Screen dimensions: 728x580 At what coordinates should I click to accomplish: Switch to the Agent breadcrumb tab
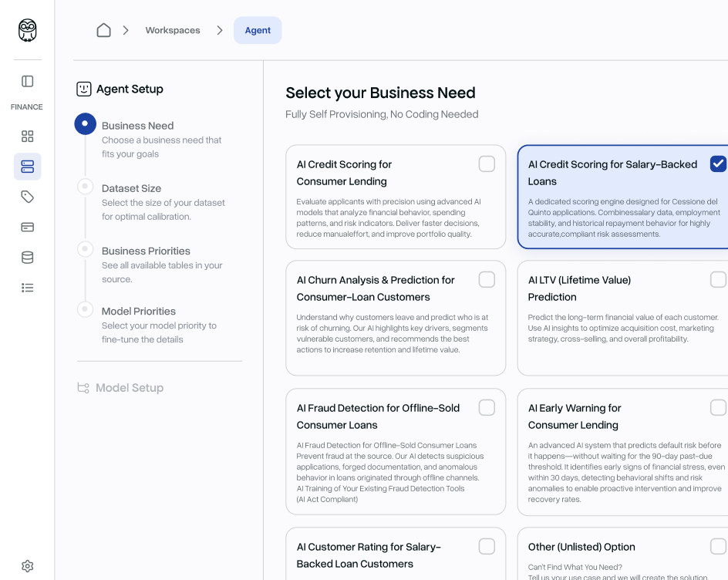258,30
